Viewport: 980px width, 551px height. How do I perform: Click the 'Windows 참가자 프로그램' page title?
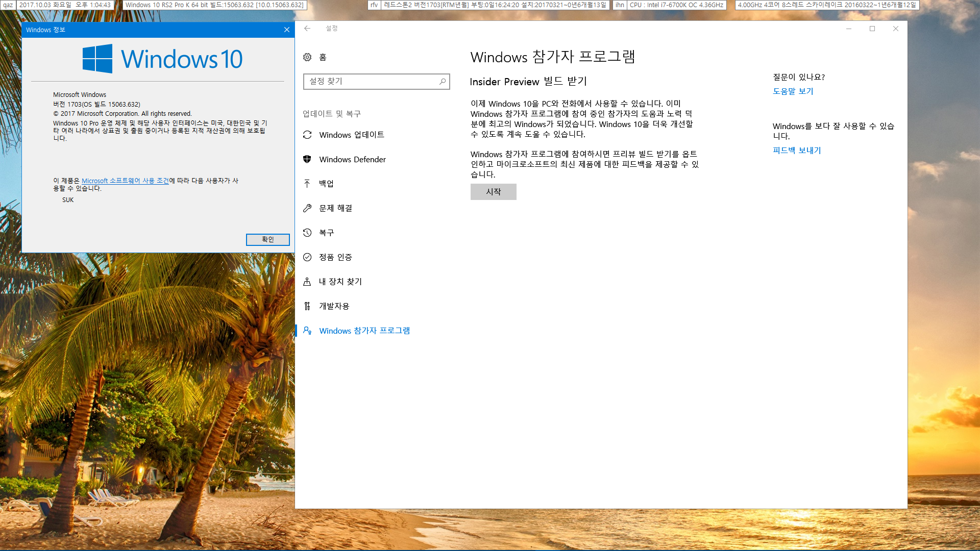[553, 57]
